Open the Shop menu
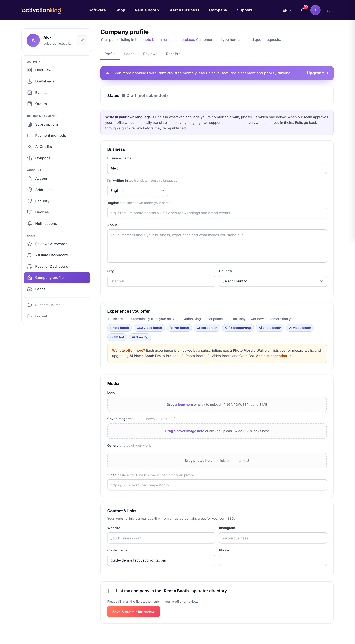The height and width of the screenshot is (644, 355). [x=120, y=10]
